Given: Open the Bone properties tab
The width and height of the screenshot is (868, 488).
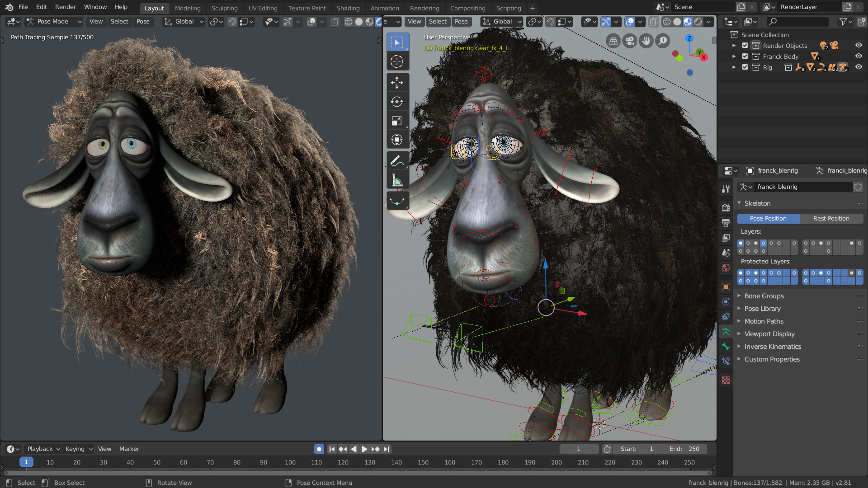Looking at the screenshot, I should (x=726, y=347).
